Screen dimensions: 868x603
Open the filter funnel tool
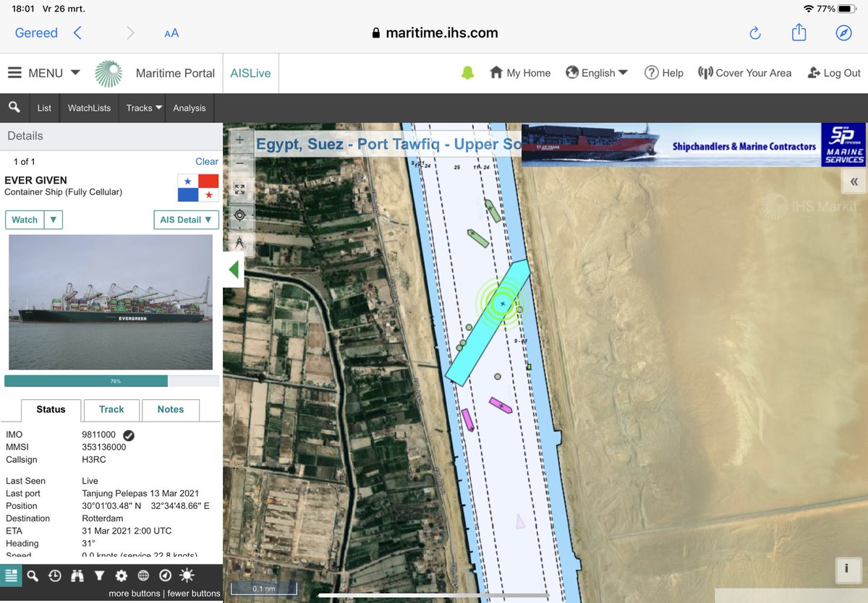point(100,576)
